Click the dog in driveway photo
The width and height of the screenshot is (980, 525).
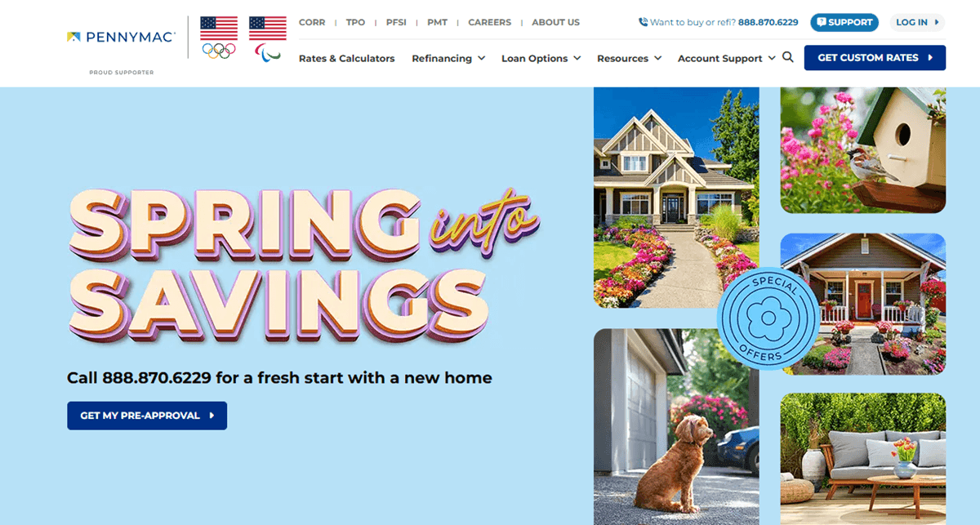tap(676, 426)
